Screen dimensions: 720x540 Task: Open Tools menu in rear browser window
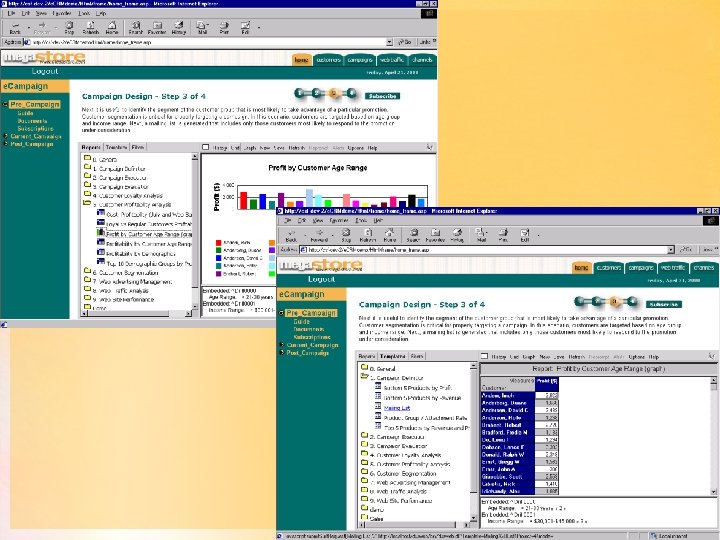tap(84, 13)
